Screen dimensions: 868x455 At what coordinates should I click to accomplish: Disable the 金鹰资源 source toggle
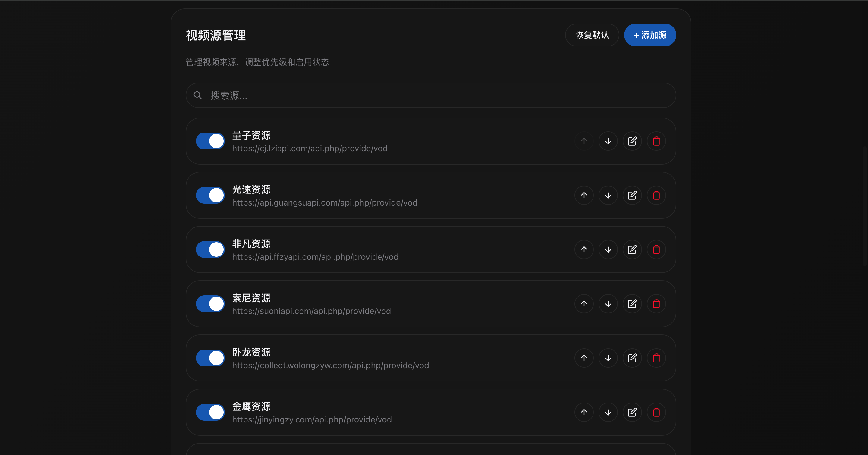(x=210, y=412)
